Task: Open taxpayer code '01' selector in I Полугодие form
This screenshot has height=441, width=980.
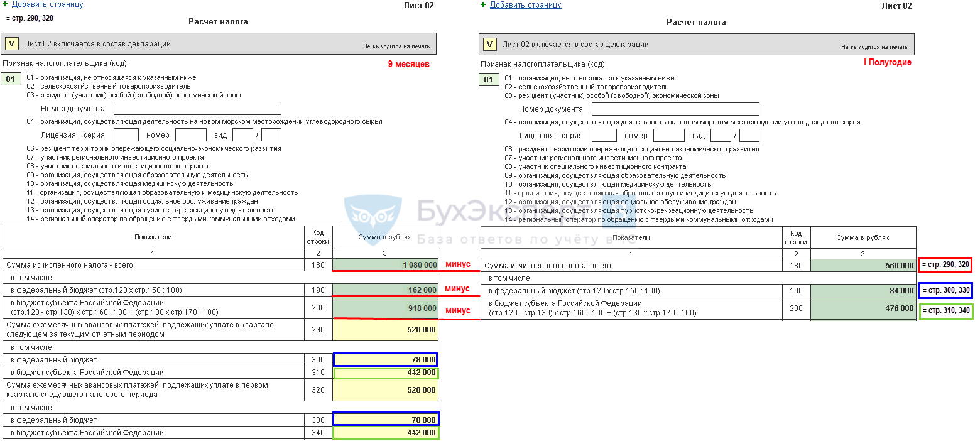Action: click(489, 80)
